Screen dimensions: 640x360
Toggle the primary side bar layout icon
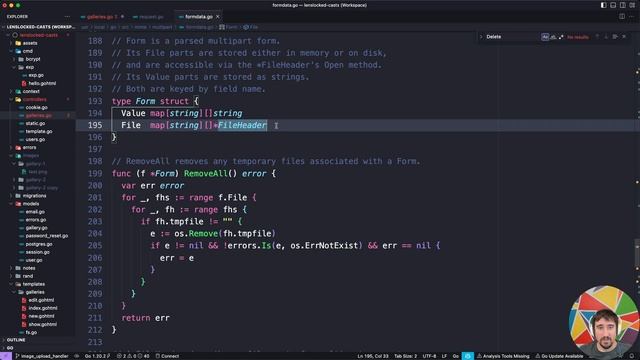tap(603, 5)
